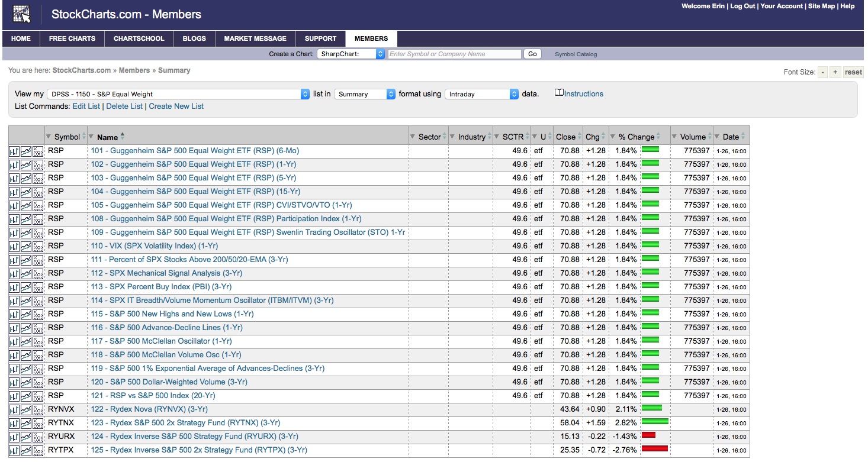Viewport: 868px width, 462px height.
Task: Increase font size with plus button
Action: point(835,72)
